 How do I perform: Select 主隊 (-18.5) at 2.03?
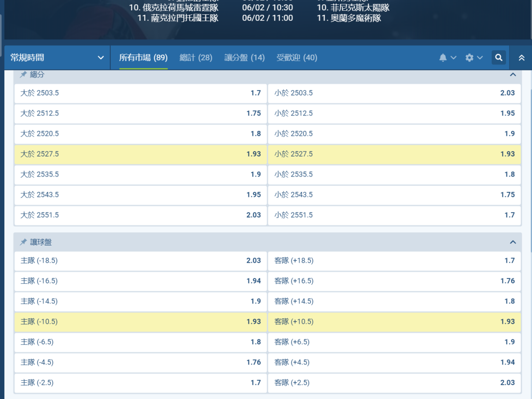(141, 261)
